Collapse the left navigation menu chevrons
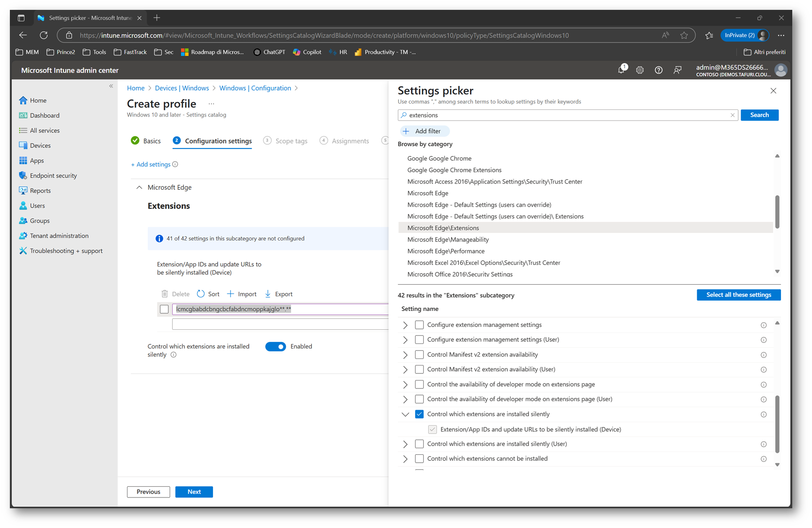The height and width of the screenshot is (528, 812). coord(111,86)
